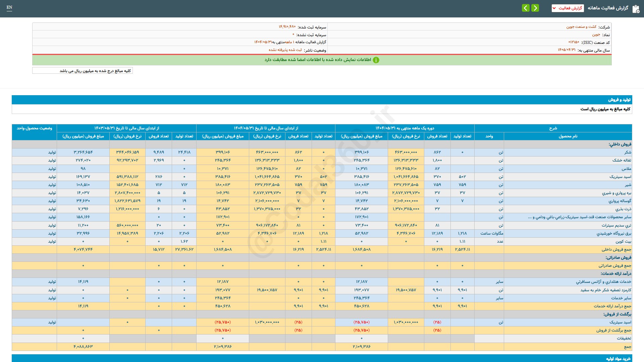Click the تولید و فروش section header
This screenshot has width=644, height=362.
(619, 100)
